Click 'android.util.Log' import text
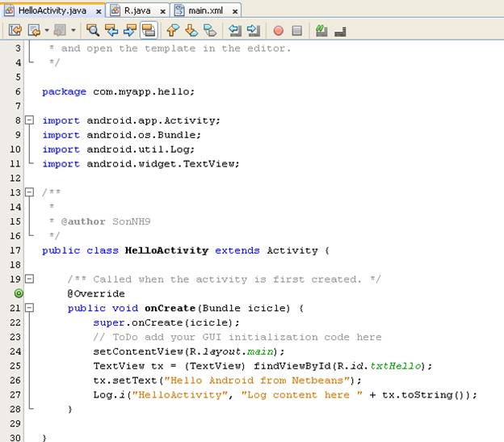The image size is (504, 442). (x=138, y=149)
